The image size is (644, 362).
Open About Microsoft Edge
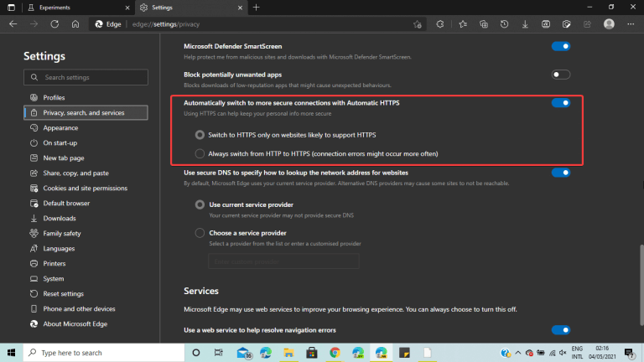(86, 323)
